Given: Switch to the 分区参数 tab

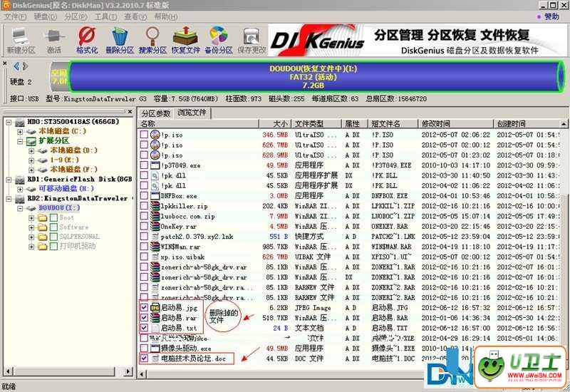Looking at the screenshot, I should point(155,113).
